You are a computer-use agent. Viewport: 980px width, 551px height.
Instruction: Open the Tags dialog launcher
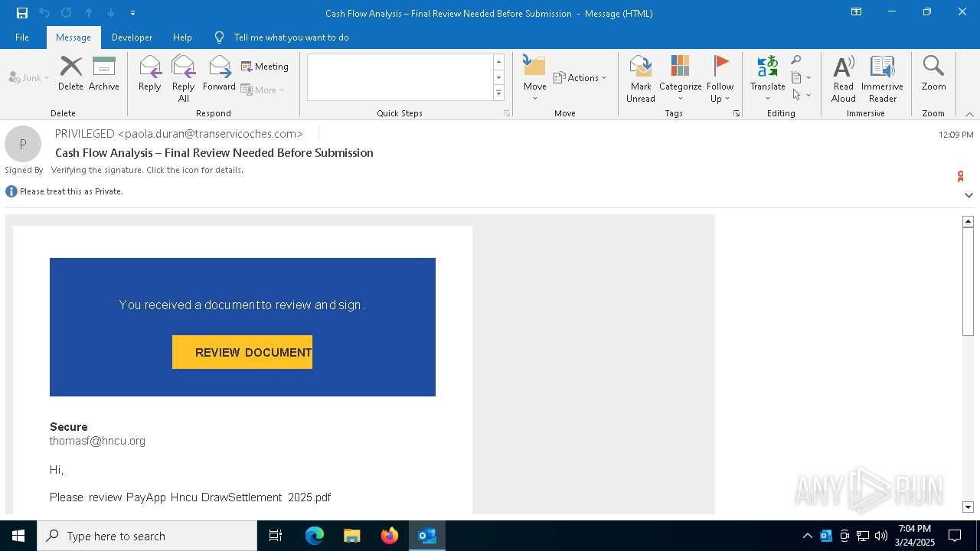(x=737, y=113)
